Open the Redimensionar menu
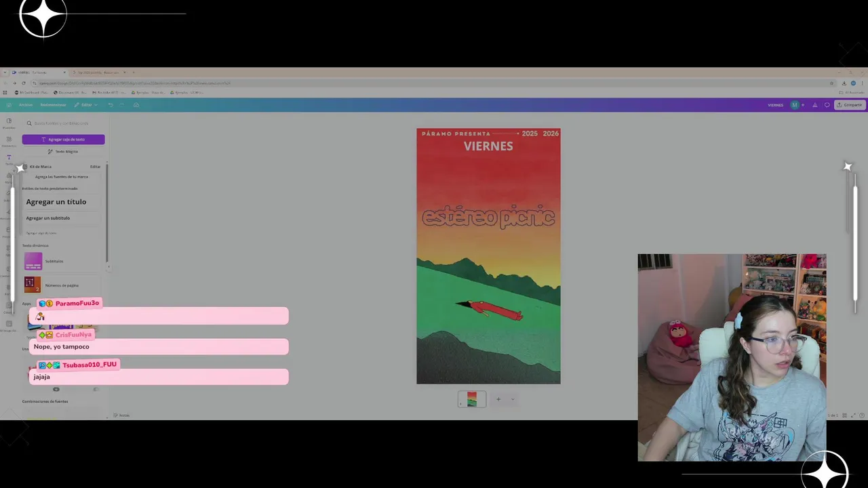Image resolution: width=868 pixels, height=488 pixels. pos(53,105)
